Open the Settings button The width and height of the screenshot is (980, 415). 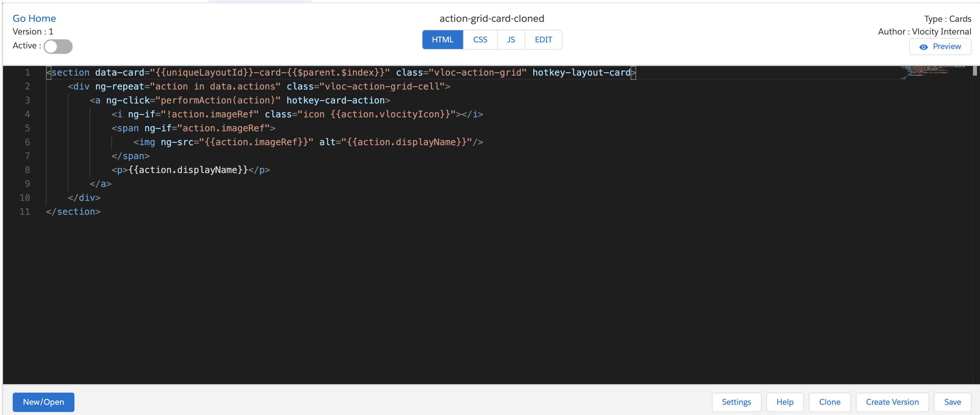736,402
